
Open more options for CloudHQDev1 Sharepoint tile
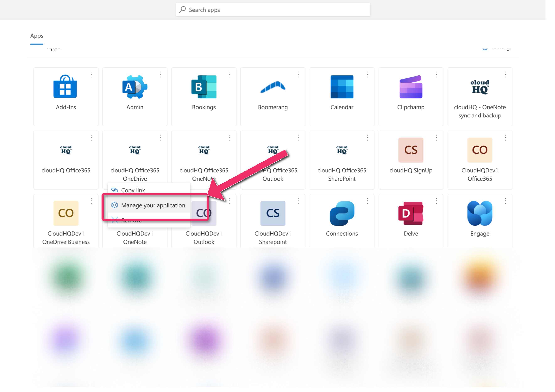pyautogui.click(x=298, y=201)
